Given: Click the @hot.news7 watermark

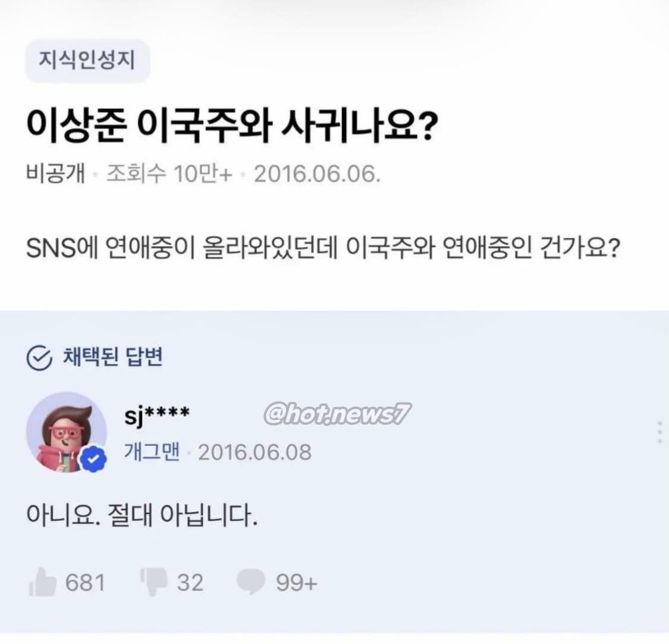Looking at the screenshot, I should [x=337, y=414].
